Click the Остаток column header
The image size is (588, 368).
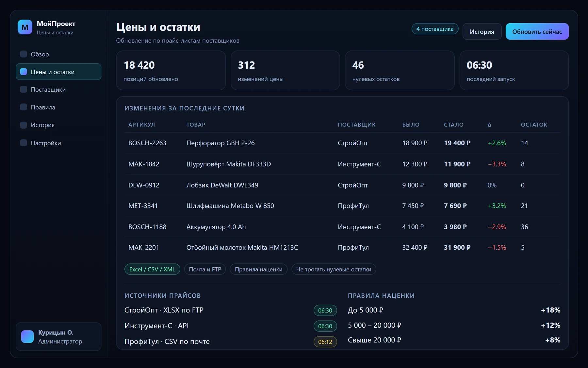tap(534, 125)
